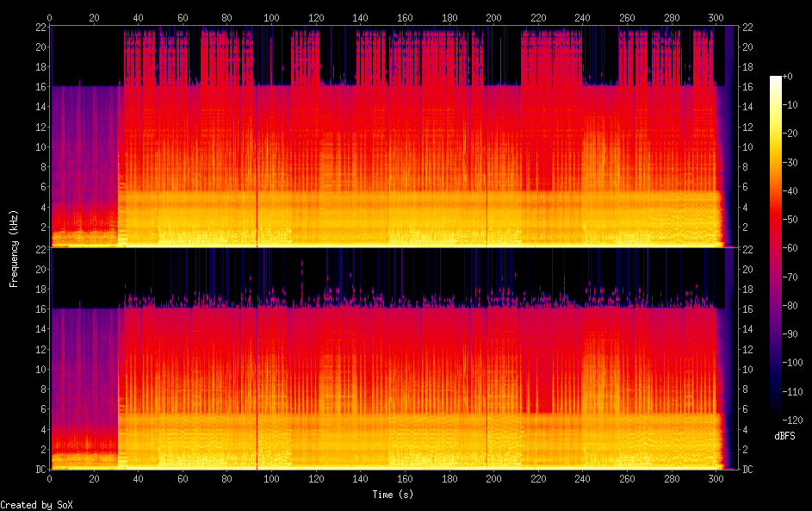Click the "100" tick on the top time axis

271,17
